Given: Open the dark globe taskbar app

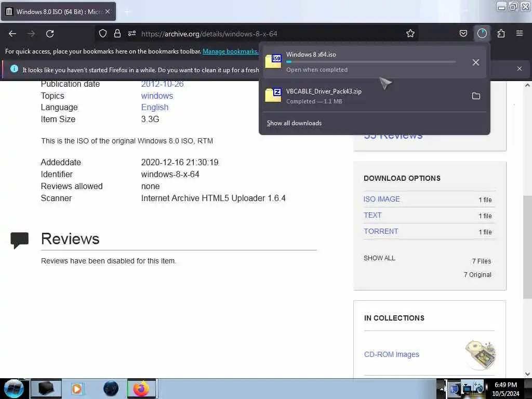Looking at the screenshot, I should tap(111, 389).
